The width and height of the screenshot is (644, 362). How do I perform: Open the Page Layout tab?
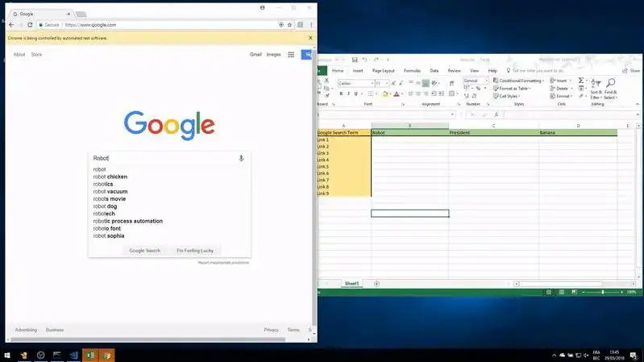pyautogui.click(x=383, y=71)
